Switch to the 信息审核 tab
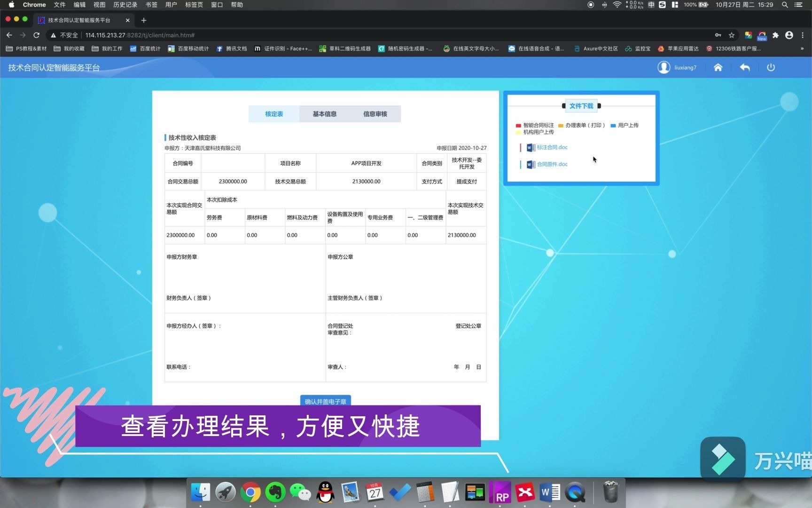Image resolution: width=812 pixels, height=508 pixels. click(x=375, y=114)
